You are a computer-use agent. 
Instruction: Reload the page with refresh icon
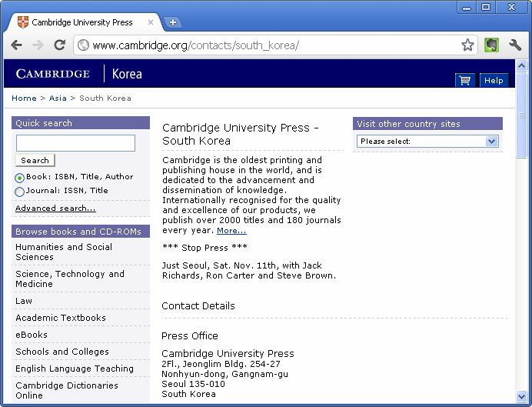coord(60,45)
